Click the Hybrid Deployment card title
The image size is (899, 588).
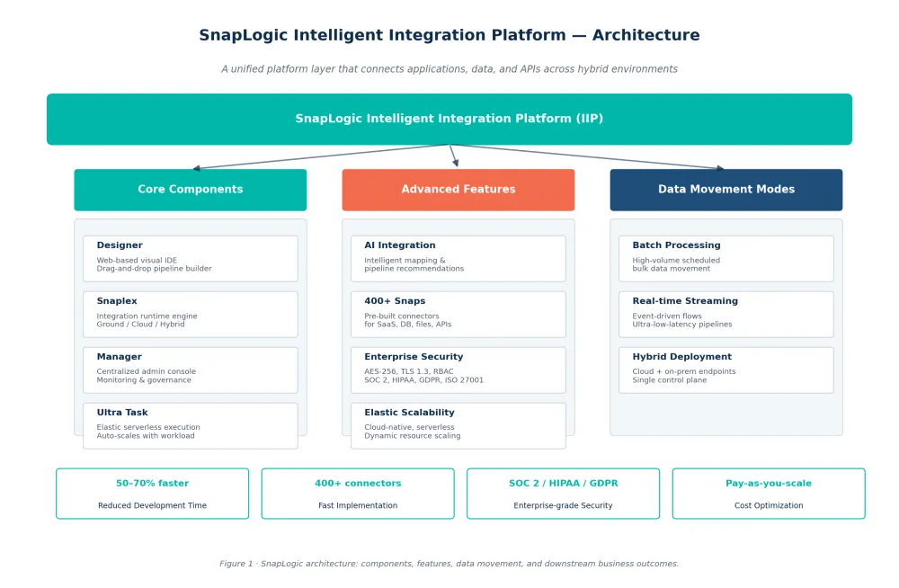pyautogui.click(x=681, y=356)
